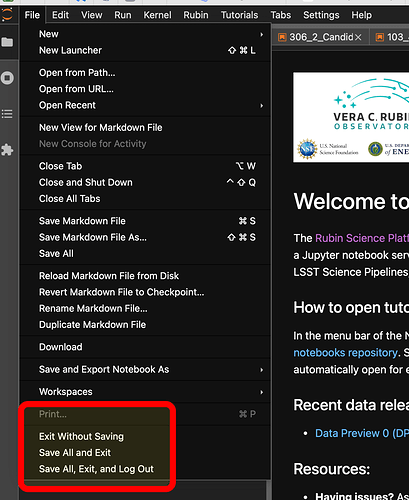Open the notebooks repository link
This screenshot has width=409, height=500.
346,353
